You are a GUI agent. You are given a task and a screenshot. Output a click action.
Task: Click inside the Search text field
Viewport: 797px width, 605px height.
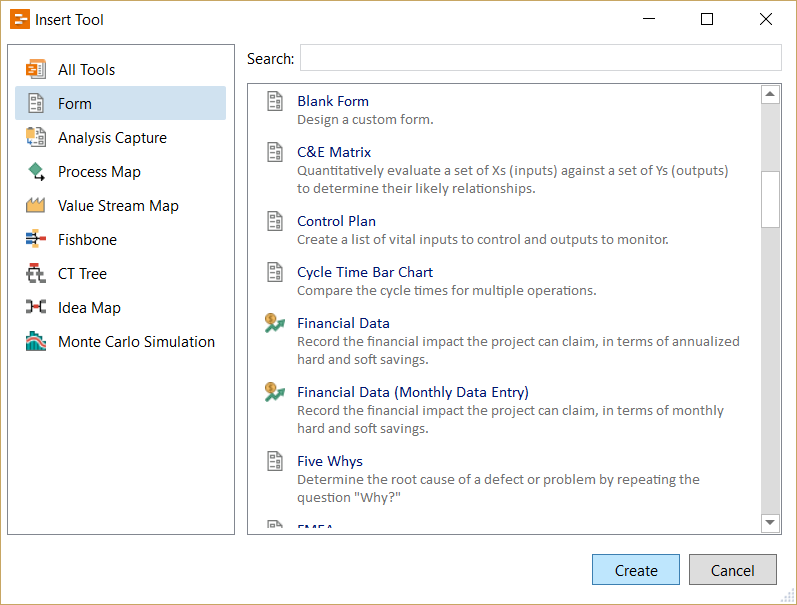click(x=540, y=58)
